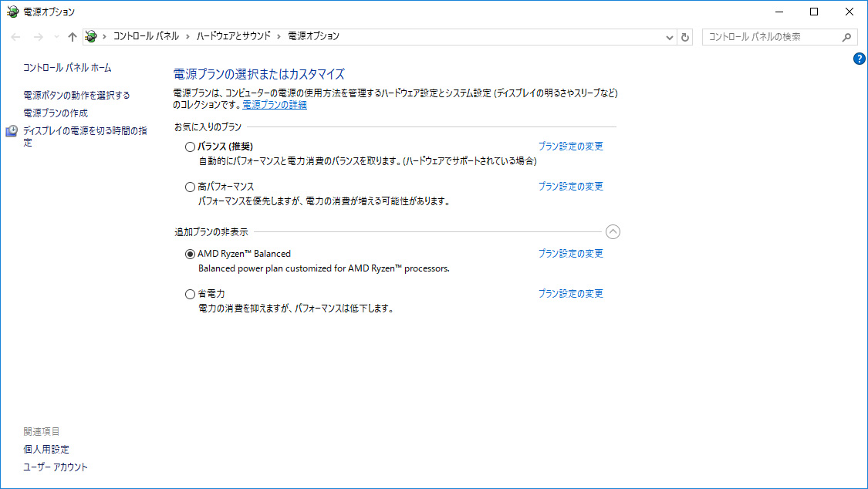Change plan settings for AMD Ryzen Balanced

tap(571, 253)
